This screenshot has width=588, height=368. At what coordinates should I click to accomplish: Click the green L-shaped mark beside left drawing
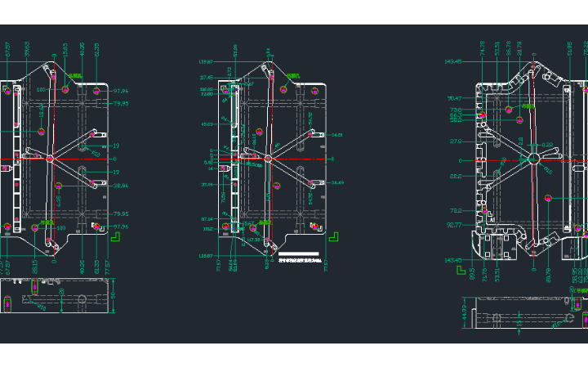click(115, 236)
